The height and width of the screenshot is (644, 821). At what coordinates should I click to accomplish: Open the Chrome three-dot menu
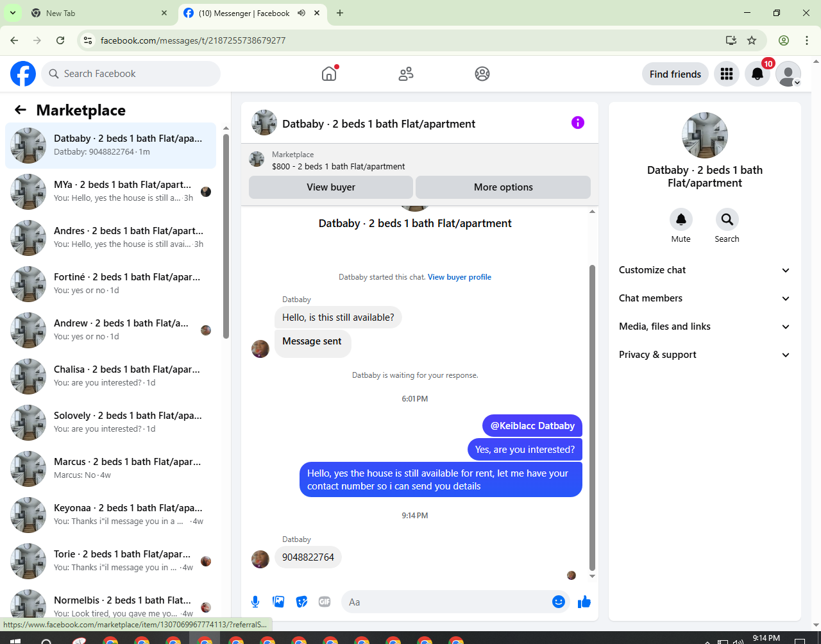pos(807,40)
